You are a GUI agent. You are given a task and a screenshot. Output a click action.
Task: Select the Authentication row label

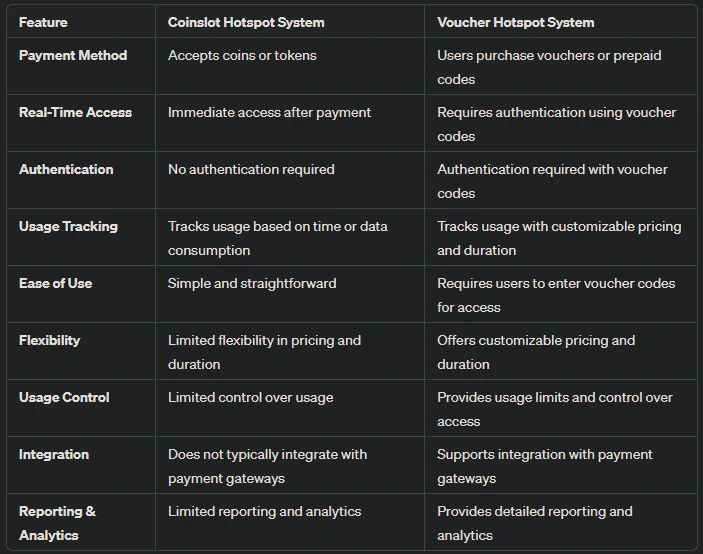click(x=66, y=169)
